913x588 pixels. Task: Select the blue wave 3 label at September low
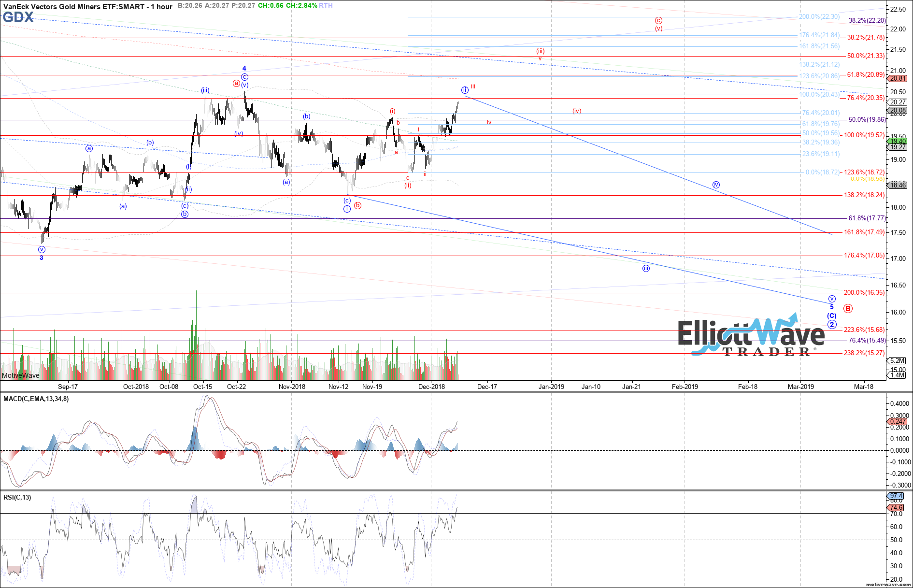tap(42, 258)
